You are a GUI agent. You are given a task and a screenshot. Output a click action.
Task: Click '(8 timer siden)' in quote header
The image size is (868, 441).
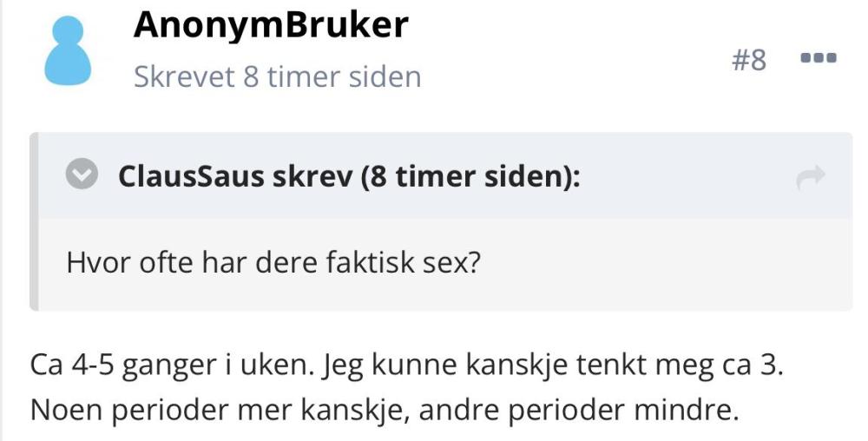point(470,177)
